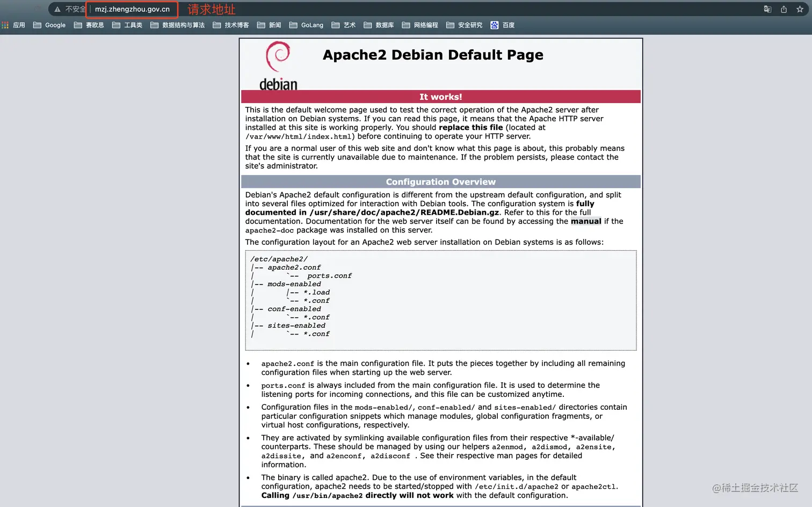The image size is (812, 507).
Task: Click the replace this file bold text
Action: (471, 127)
